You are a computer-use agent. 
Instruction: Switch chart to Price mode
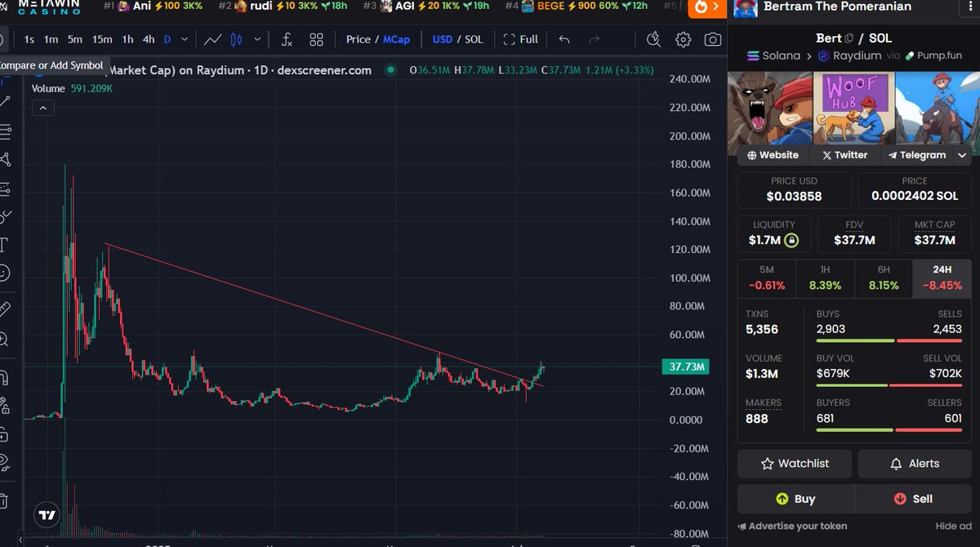(358, 39)
